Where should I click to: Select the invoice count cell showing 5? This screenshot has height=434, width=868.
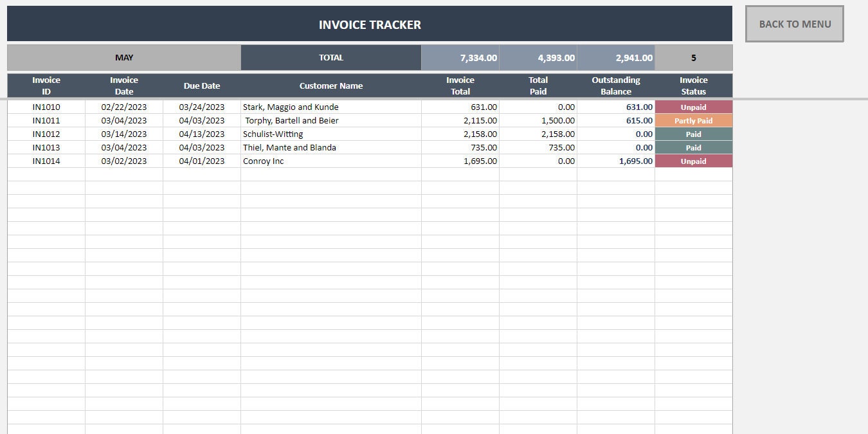coord(693,57)
